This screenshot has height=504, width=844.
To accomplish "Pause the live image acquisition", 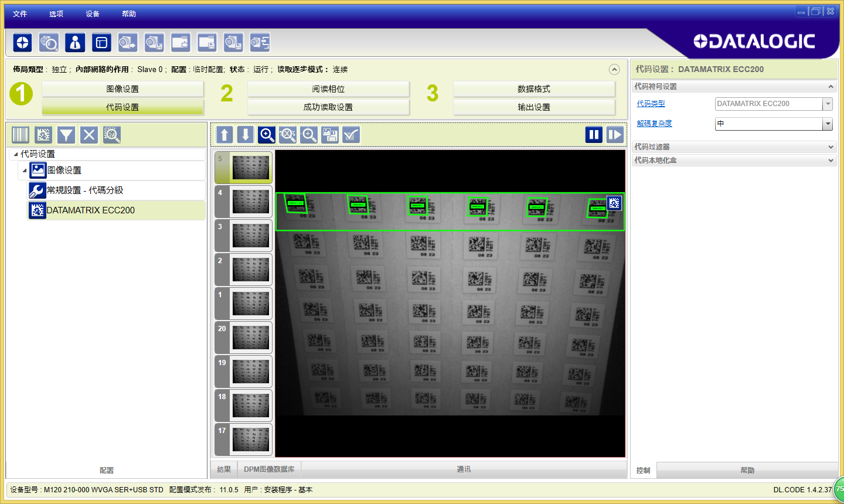I will (594, 135).
